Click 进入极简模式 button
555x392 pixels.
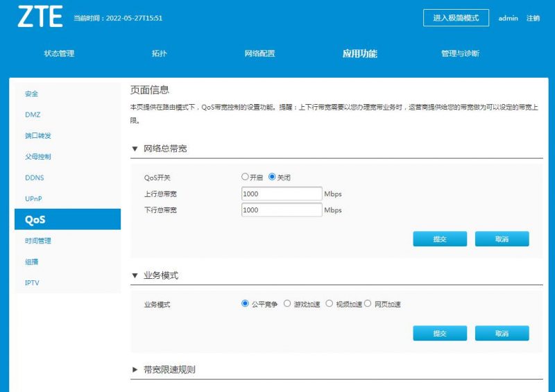pyautogui.click(x=456, y=18)
